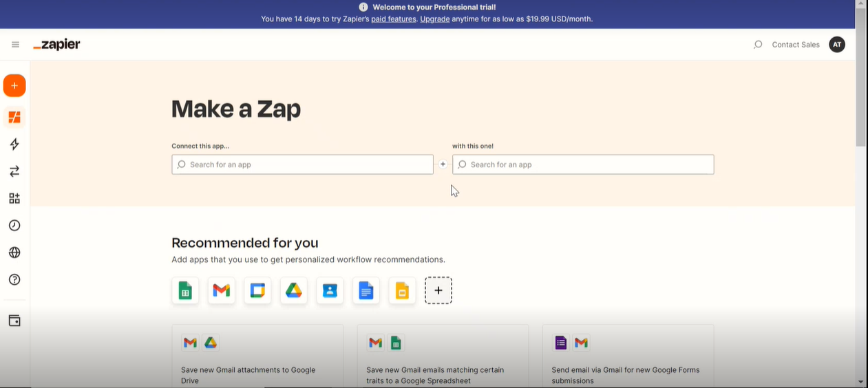Select the Gmail recommended app icon
The height and width of the screenshot is (388, 868).
click(222, 291)
